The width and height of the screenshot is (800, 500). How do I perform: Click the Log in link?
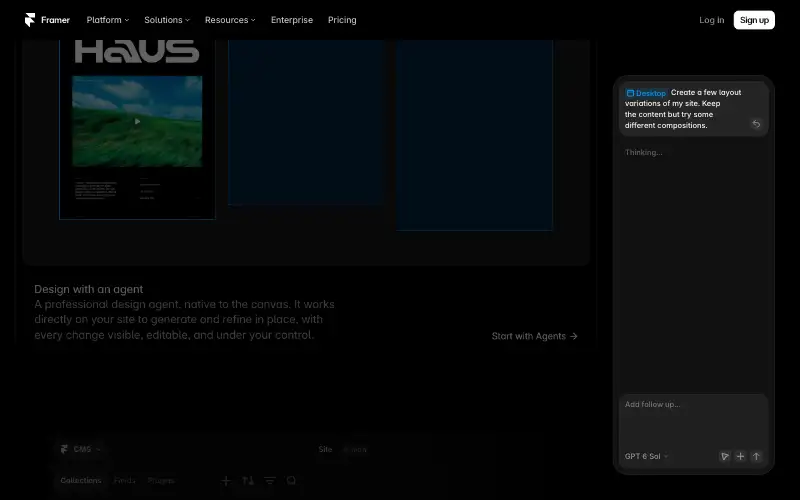[711, 20]
